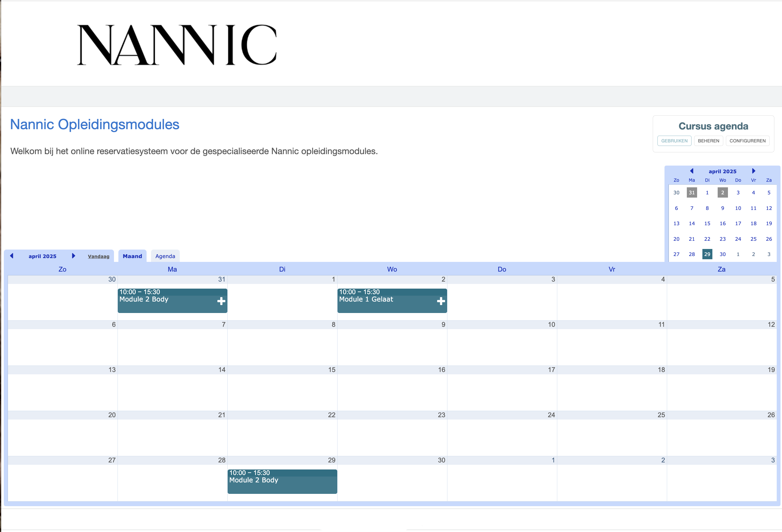Go to previous month in main calendar
Image resolution: width=782 pixels, height=532 pixels.
(12, 256)
